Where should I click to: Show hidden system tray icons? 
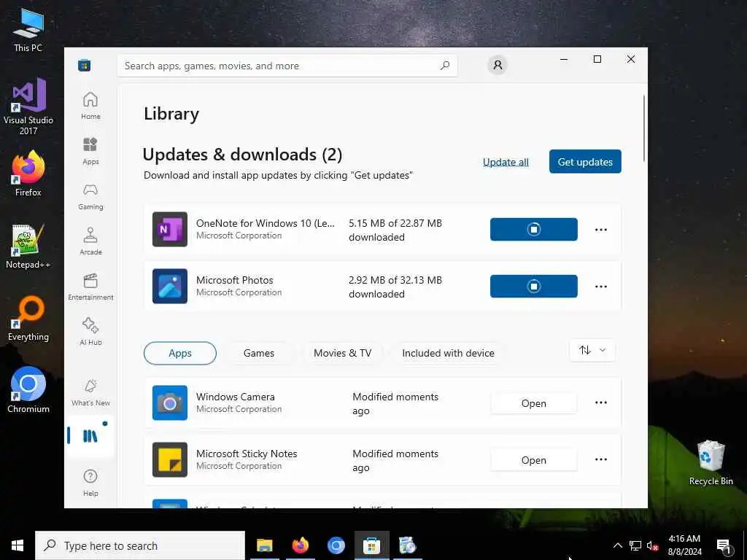coord(617,545)
